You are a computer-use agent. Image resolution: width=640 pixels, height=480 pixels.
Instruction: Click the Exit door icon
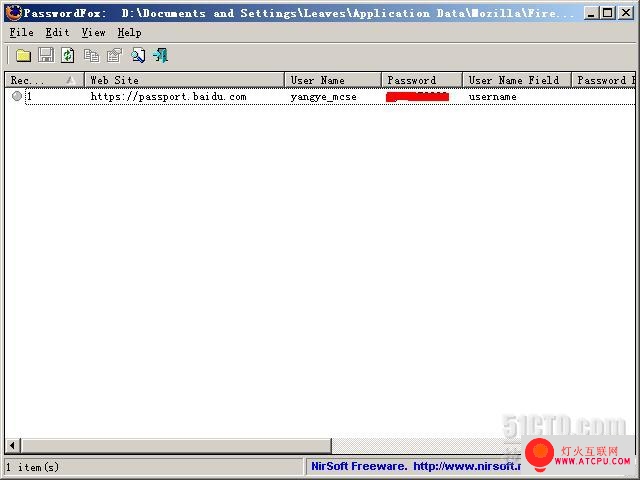pos(160,55)
